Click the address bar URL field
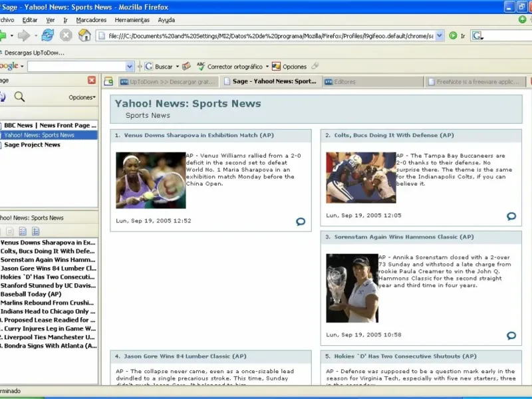The image size is (532, 399). (x=270, y=36)
